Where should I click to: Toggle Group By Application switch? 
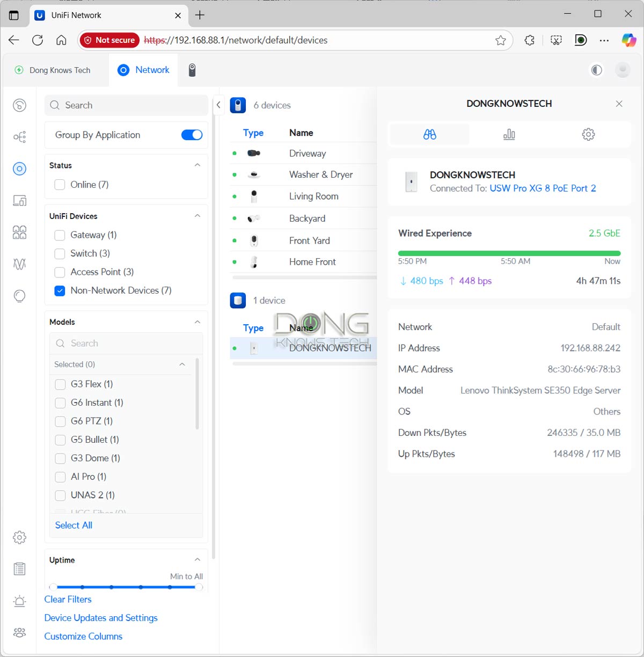(192, 135)
